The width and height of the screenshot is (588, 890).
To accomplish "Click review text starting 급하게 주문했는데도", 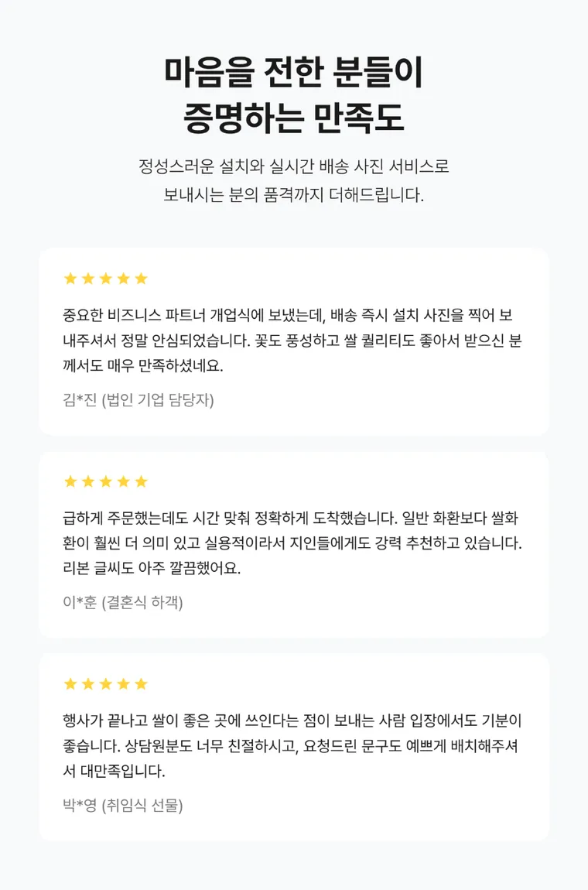I will pos(292,543).
